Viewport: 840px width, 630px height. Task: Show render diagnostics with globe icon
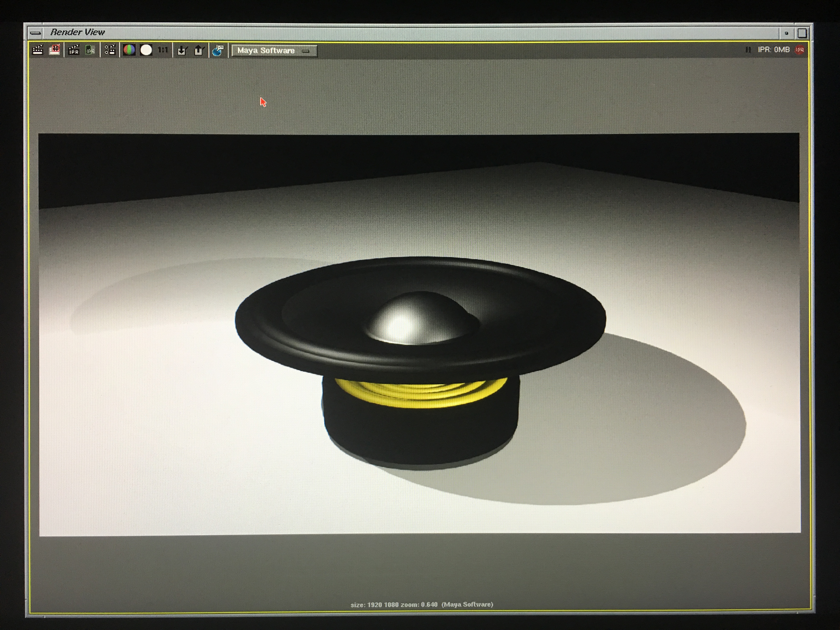tap(218, 50)
